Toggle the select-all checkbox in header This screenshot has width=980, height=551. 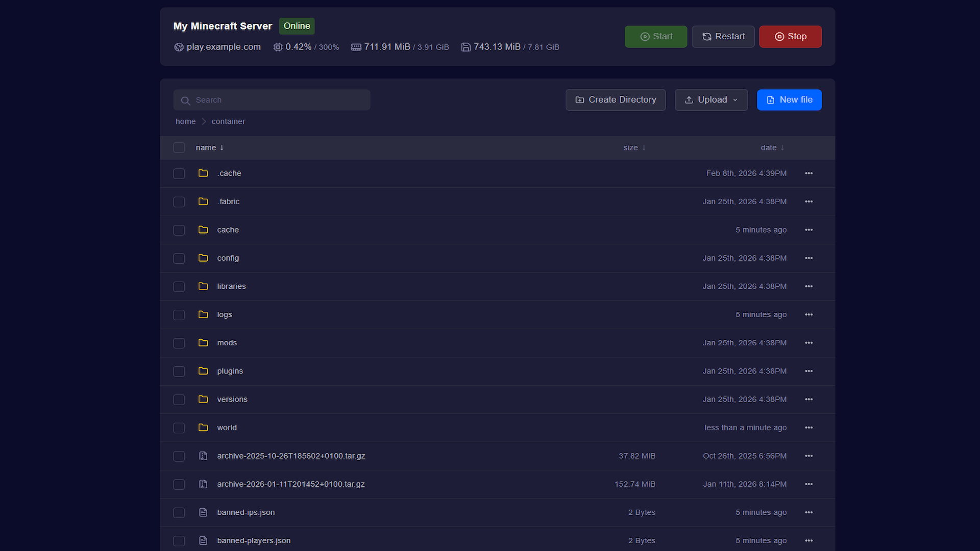pyautogui.click(x=179, y=147)
